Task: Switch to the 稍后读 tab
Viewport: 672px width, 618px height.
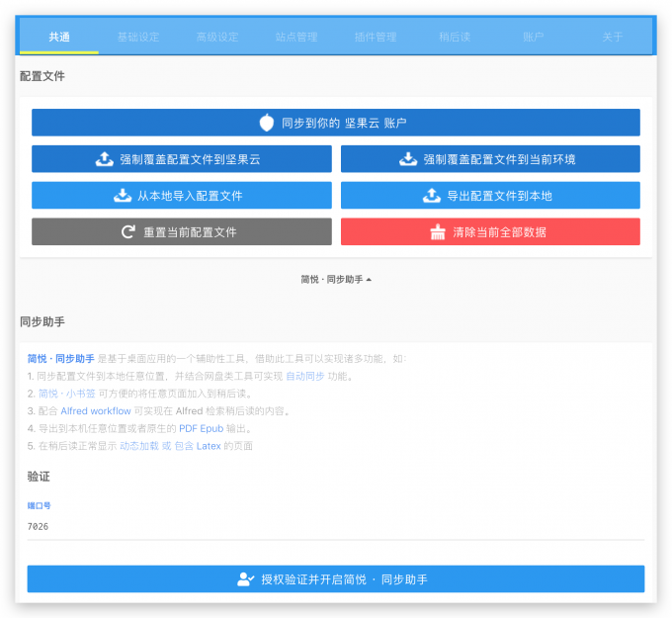Action: [455, 38]
